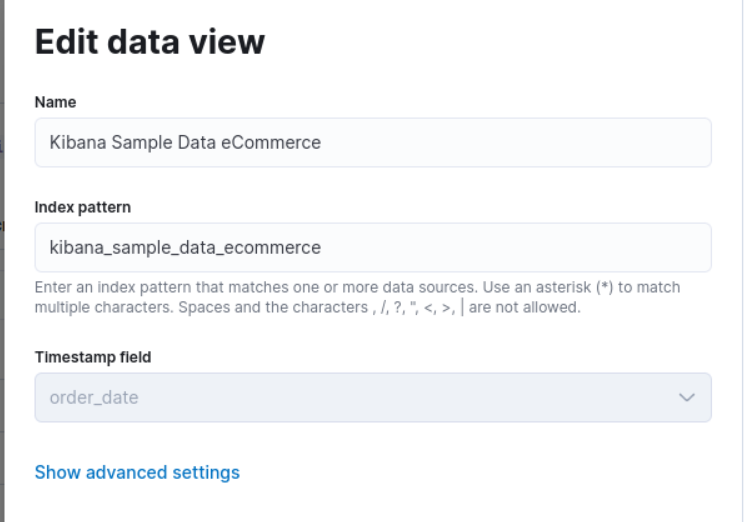Screen dimensions: 746x522
Task: Click the kibana_sample_data_ecommerce pattern text
Action: click(x=185, y=247)
